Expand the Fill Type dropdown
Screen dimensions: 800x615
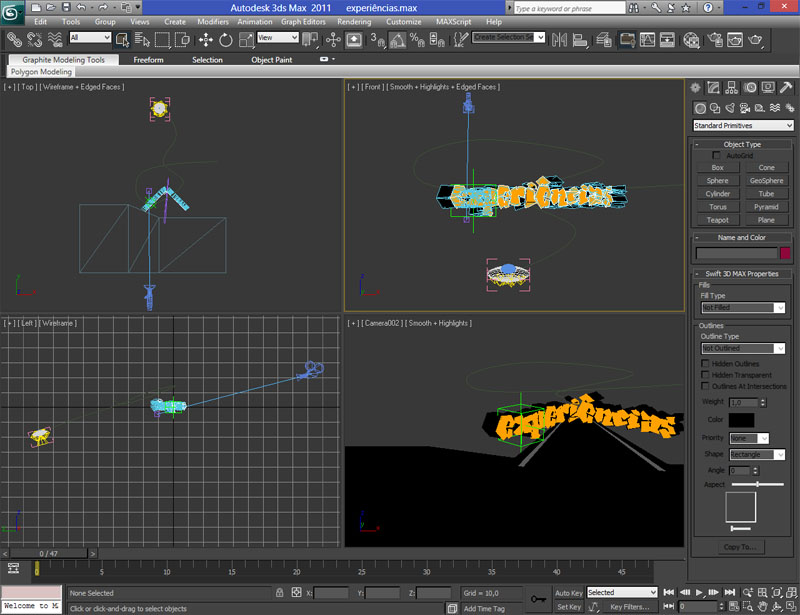point(743,308)
